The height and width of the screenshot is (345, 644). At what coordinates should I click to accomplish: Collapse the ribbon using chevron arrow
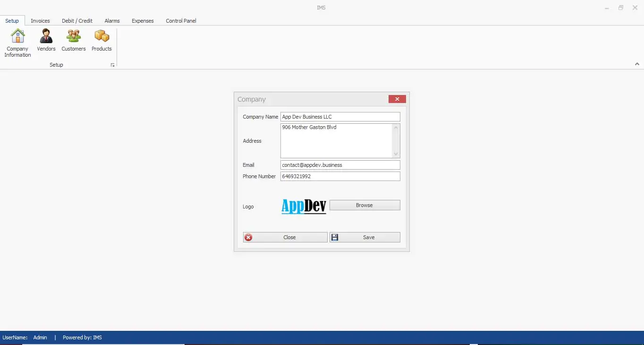coord(637,64)
